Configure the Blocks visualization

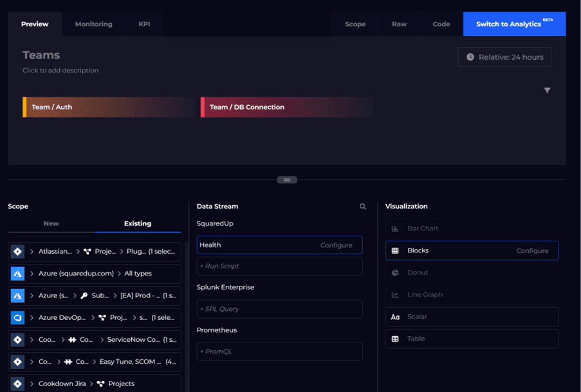click(x=532, y=250)
